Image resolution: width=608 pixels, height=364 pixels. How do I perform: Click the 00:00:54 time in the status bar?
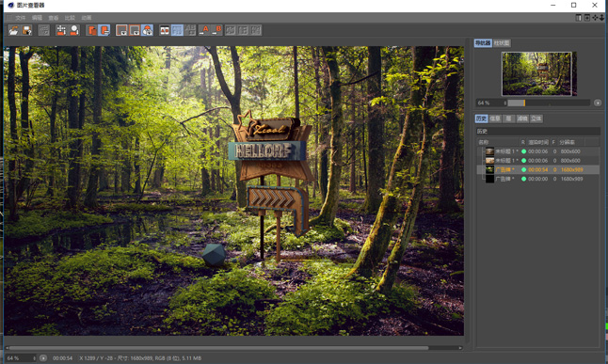(62, 358)
